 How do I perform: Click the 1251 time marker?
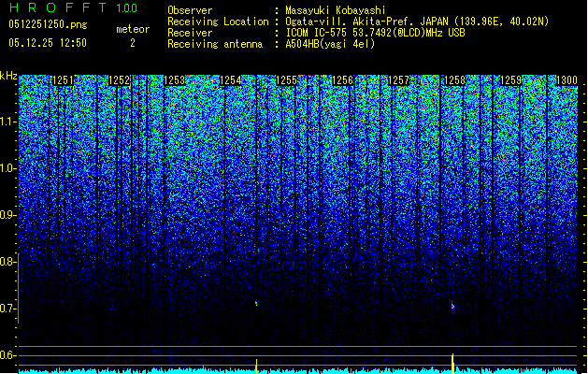pyautogui.click(x=63, y=80)
